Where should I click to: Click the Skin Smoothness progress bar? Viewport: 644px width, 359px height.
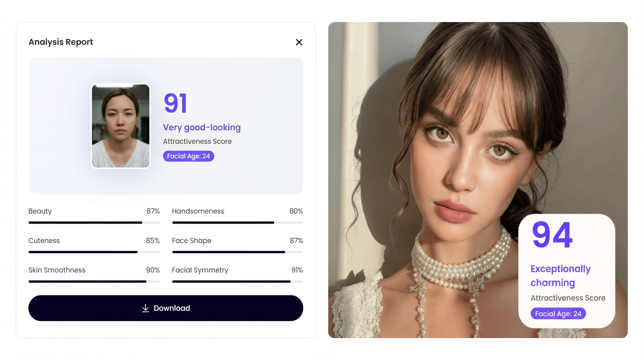pyautogui.click(x=94, y=281)
